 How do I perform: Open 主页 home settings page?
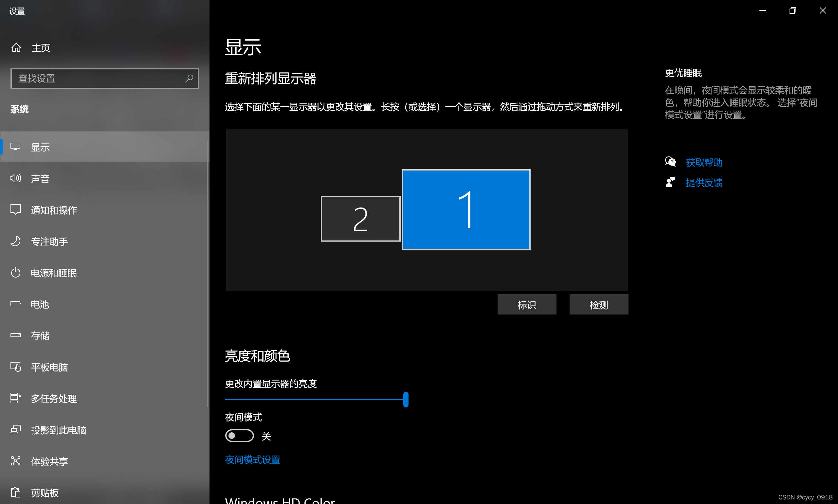tap(105, 47)
